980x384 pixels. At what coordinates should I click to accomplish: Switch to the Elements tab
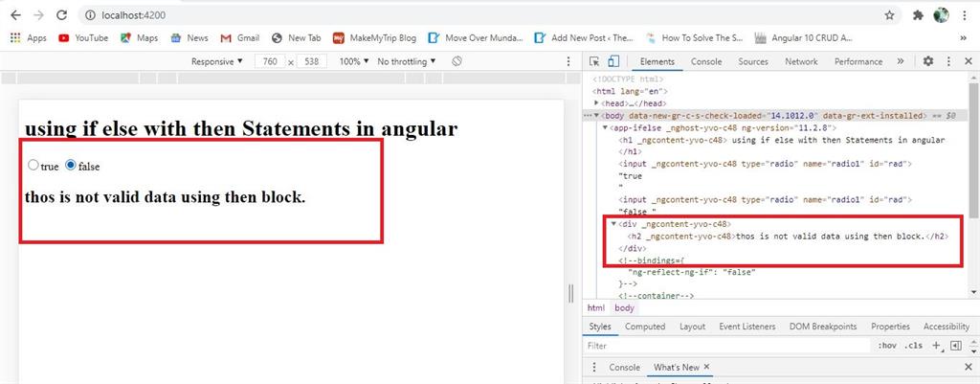pos(657,61)
